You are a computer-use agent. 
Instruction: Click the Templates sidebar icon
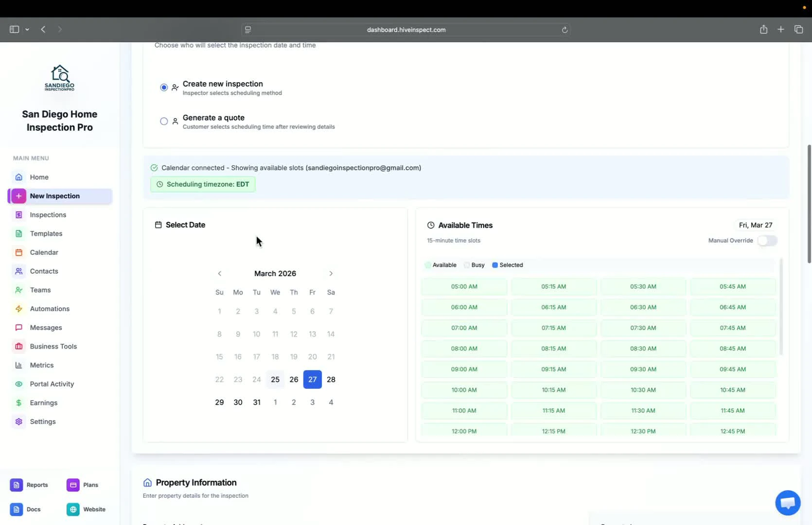click(18, 234)
